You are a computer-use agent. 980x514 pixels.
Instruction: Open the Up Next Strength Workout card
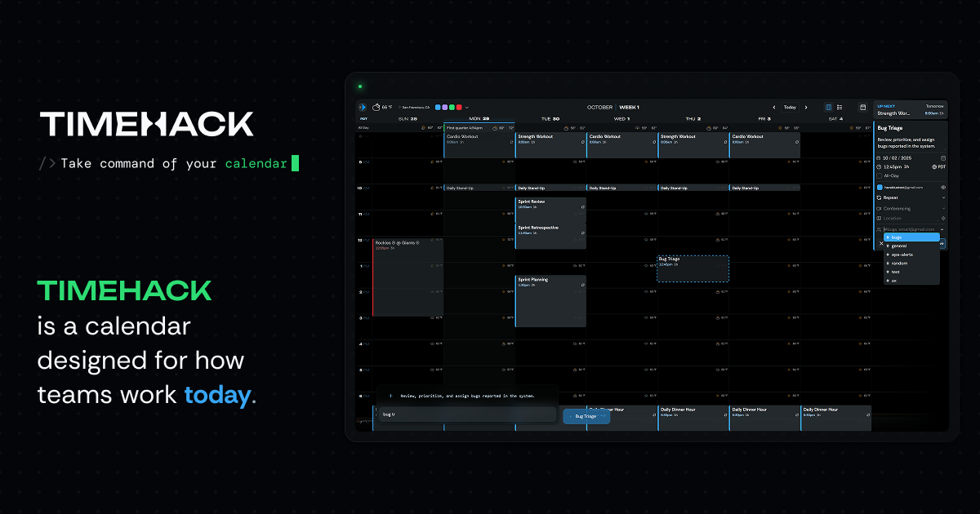click(911, 109)
